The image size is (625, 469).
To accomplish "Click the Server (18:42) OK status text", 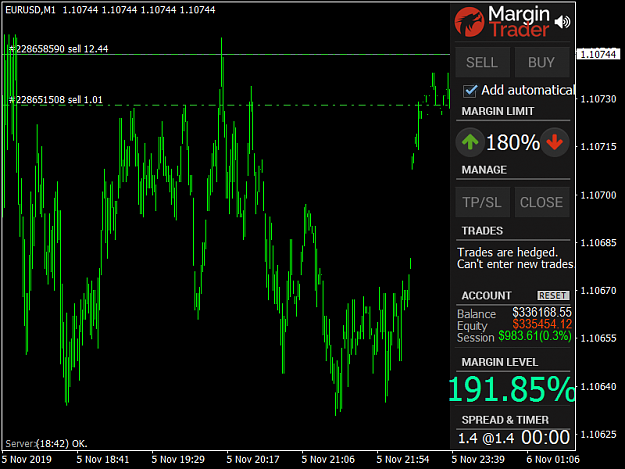I will pos(46,443).
